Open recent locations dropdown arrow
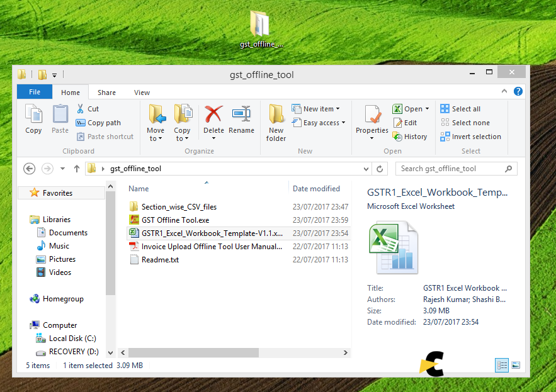Viewport: 556px width, 392px height. (62, 169)
